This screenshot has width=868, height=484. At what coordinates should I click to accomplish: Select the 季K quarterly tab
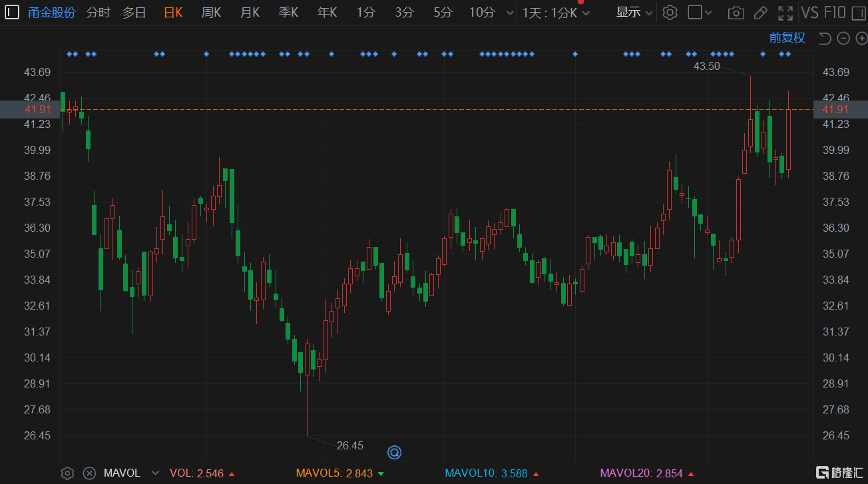coord(288,12)
